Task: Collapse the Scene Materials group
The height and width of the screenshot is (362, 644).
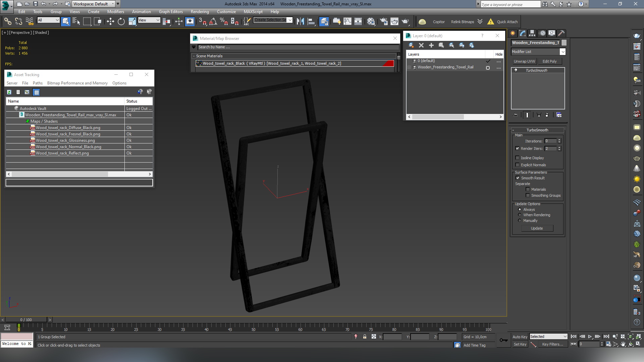Action: click(194, 56)
